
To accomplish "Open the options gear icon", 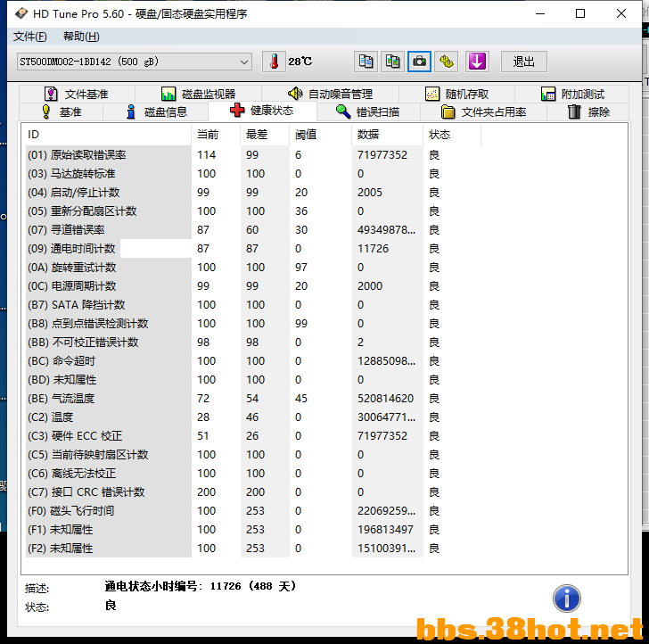I will tap(446, 62).
